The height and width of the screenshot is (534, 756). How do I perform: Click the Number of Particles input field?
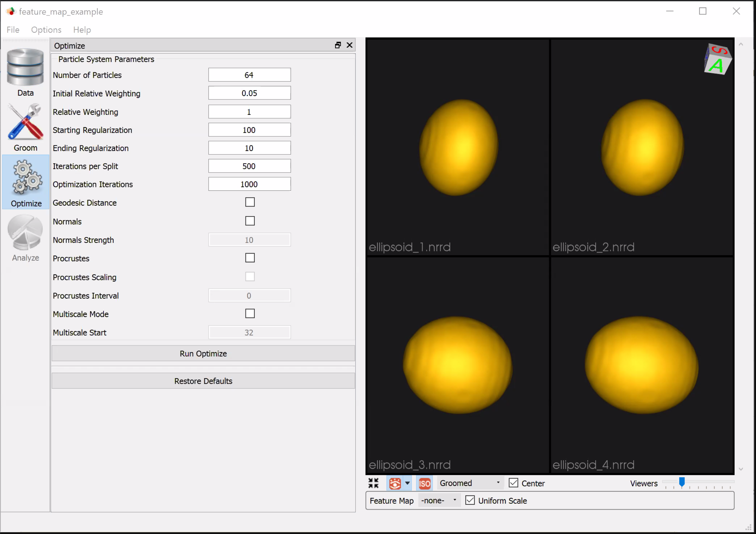tap(249, 75)
